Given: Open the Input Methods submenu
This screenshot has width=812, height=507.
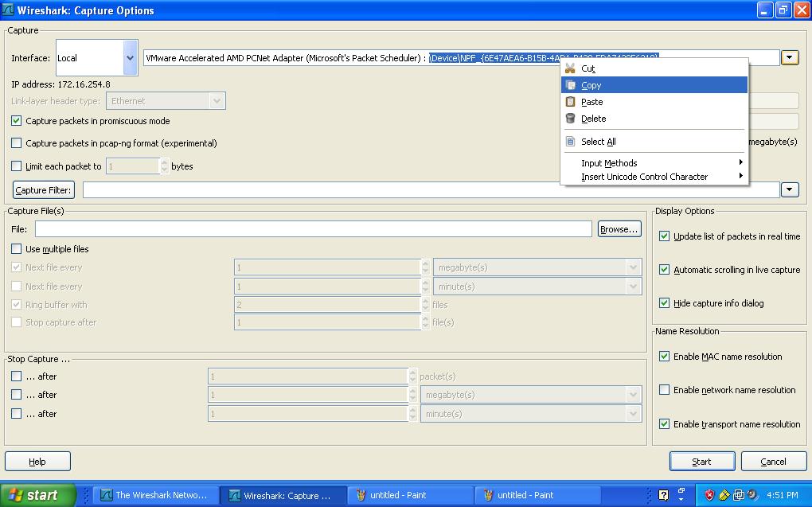Looking at the screenshot, I should pos(654,163).
